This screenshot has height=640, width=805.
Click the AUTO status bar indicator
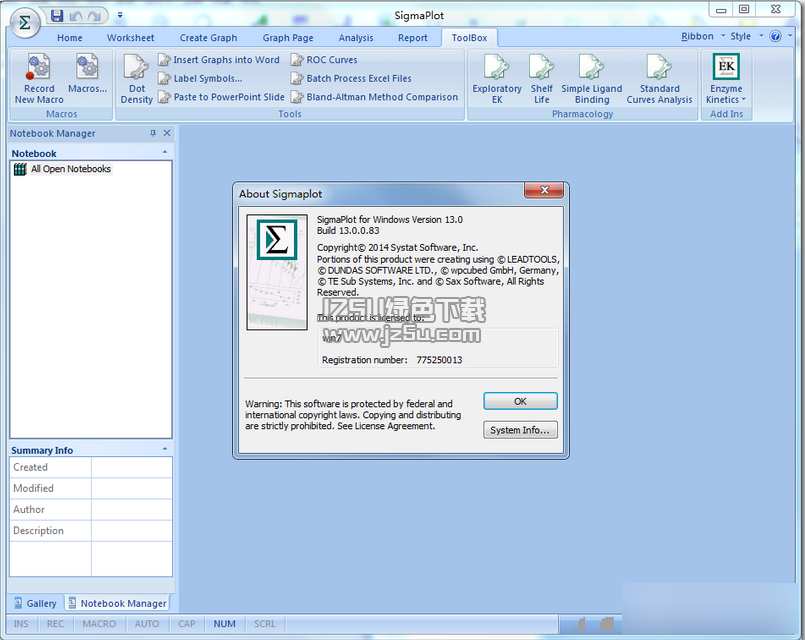pos(147,624)
